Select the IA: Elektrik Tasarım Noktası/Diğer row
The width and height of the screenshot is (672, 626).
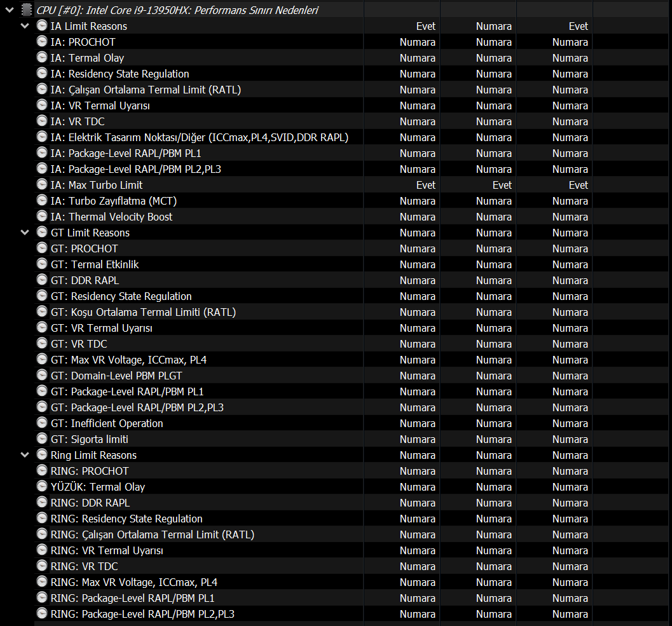click(353, 137)
